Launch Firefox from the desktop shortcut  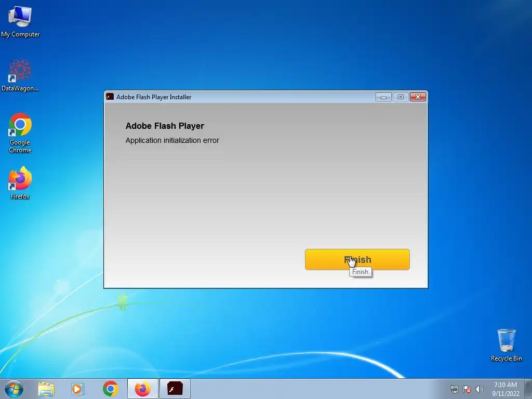[20, 183]
